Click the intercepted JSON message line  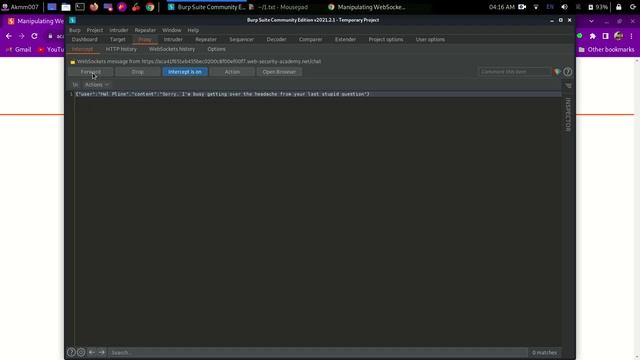pos(222,94)
